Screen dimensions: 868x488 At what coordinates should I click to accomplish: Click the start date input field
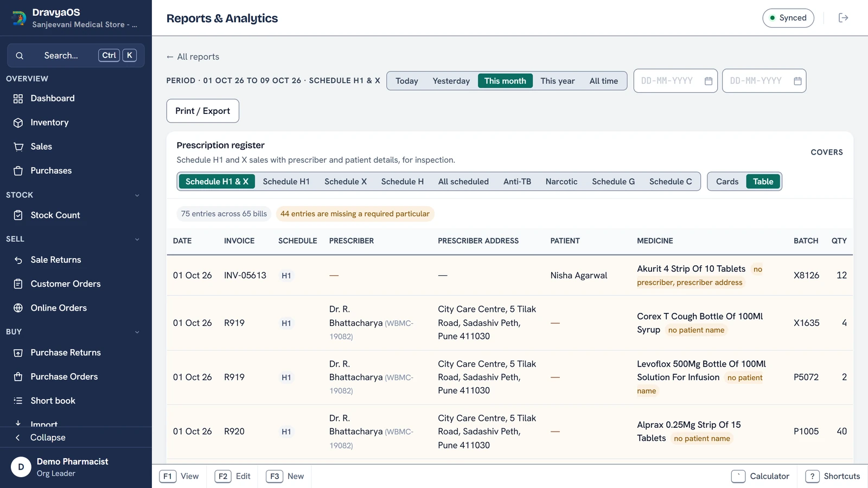675,81
